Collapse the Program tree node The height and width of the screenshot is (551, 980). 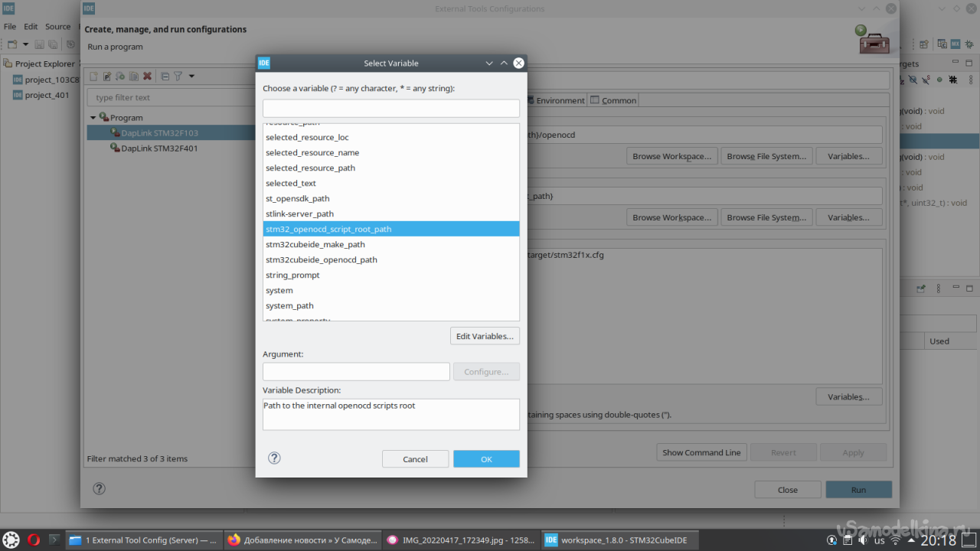[93, 118]
